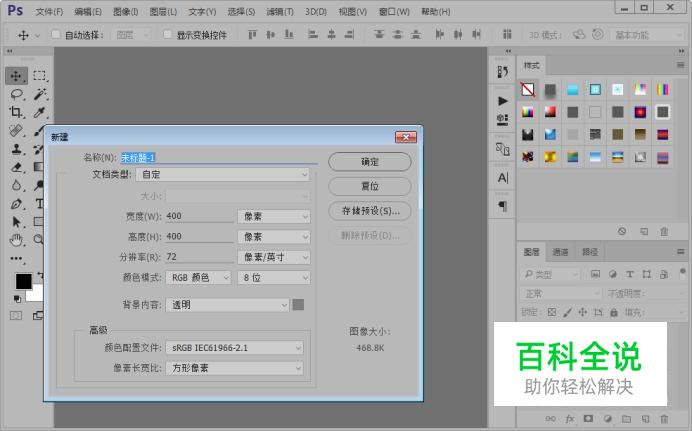The image size is (692, 431).
Task: Toggle the 显示变换控件 checkbox
Action: click(167, 34)
